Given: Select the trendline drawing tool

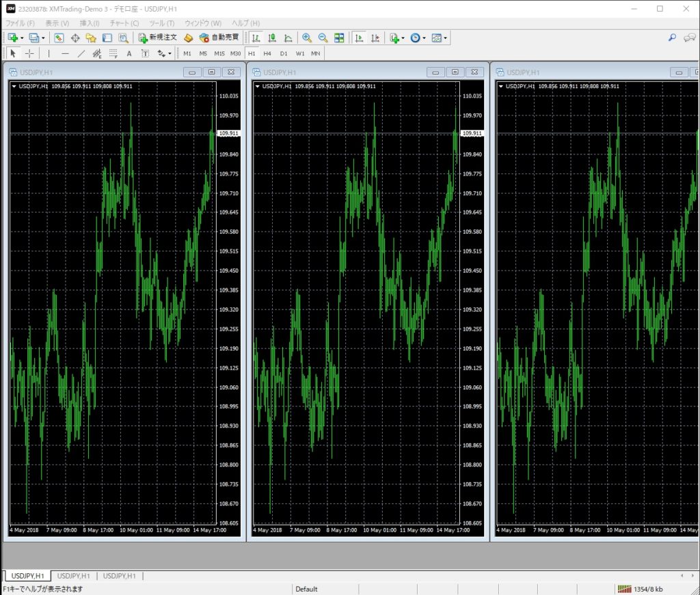Looking at the screenshot, I should click(x=81, y=53).
